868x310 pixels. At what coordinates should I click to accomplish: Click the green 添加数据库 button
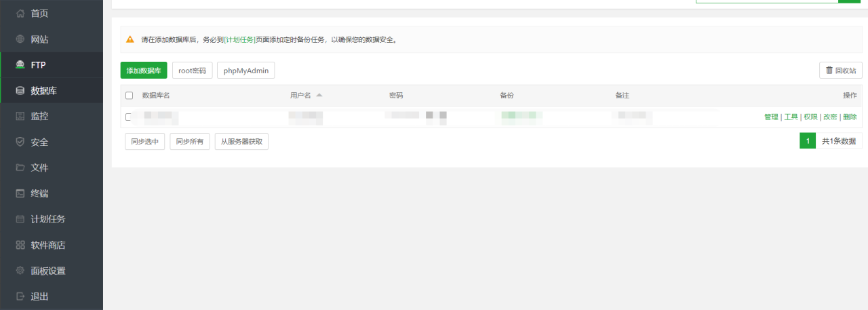pos(144,71)
